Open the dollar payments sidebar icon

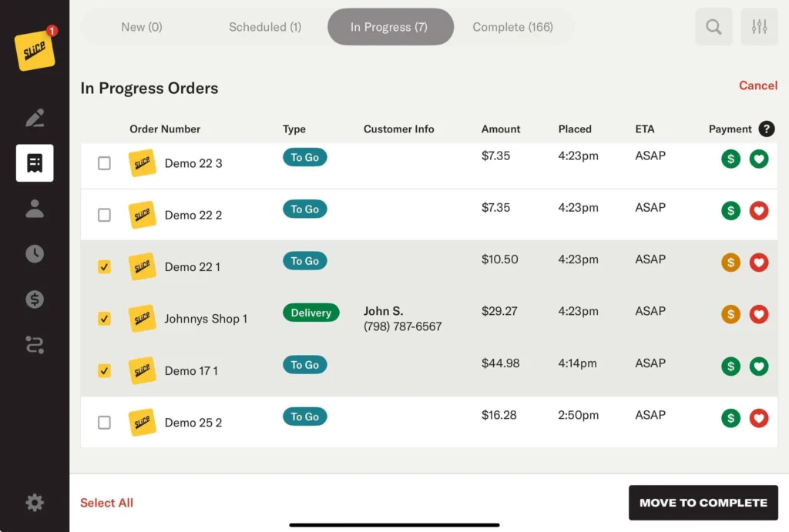coord(35,299)
